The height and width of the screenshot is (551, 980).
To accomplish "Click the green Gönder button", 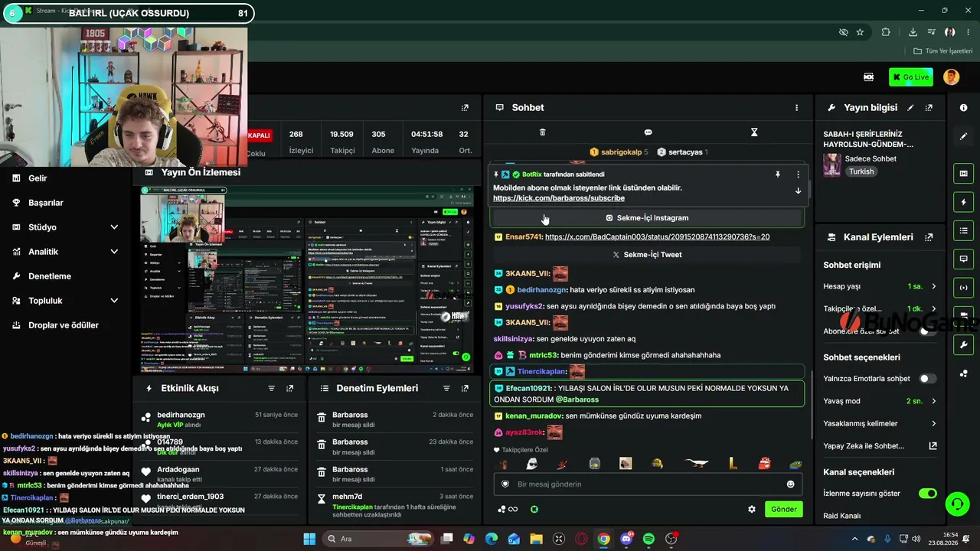I will [783, 509].
